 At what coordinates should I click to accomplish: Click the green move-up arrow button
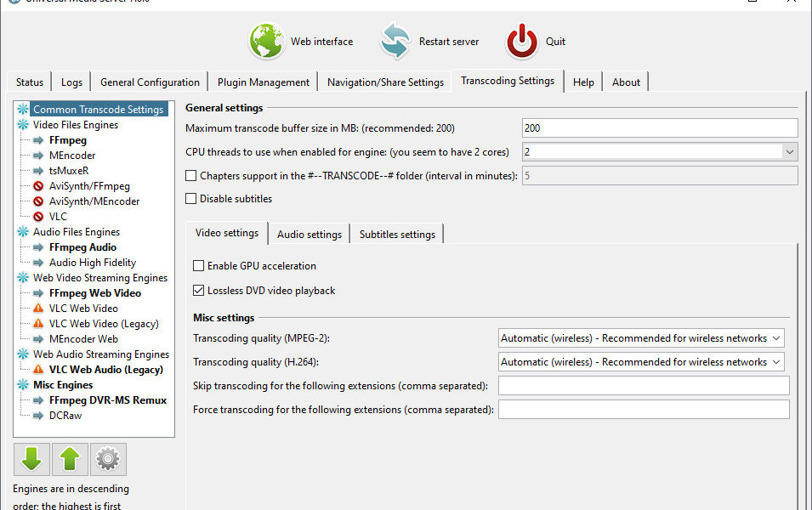(70, 459)
